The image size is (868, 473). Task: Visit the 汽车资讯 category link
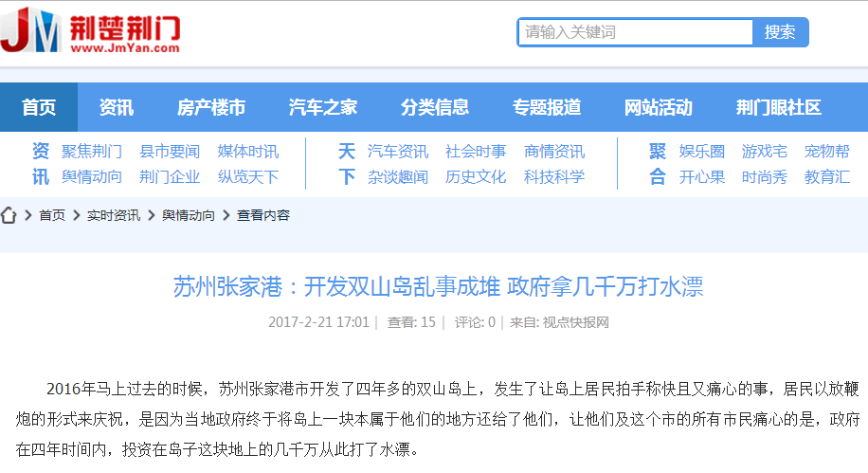point(398,152)
